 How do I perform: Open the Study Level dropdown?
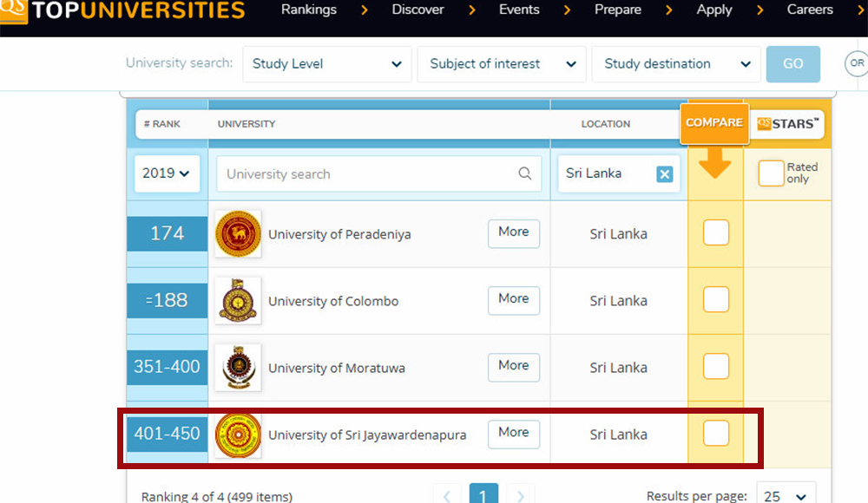(326, 64)
